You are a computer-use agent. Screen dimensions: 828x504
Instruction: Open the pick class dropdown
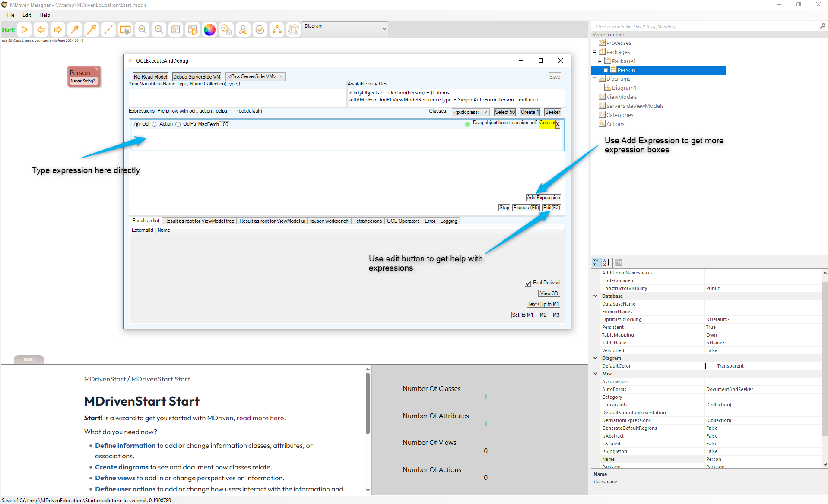coord(470,112)
